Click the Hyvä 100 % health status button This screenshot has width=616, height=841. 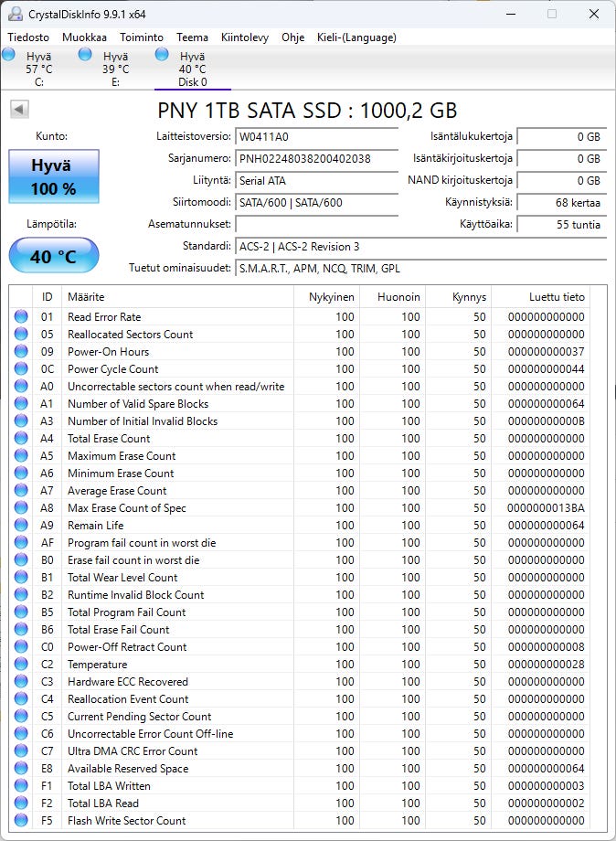(54, 176)
